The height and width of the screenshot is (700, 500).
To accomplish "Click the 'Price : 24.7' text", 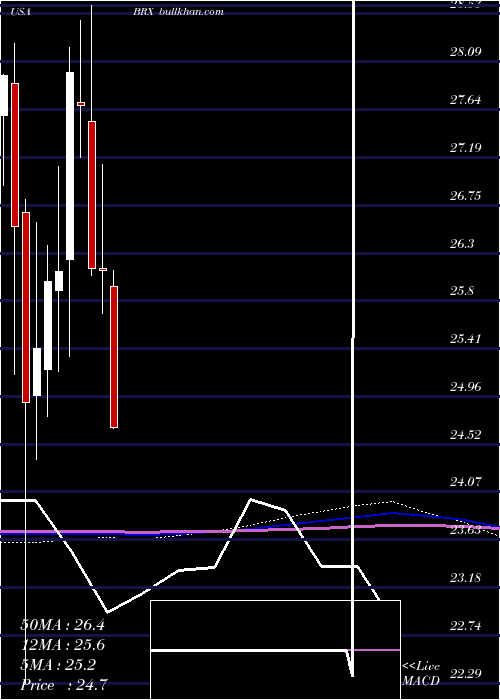I will (x=63, y=685).
